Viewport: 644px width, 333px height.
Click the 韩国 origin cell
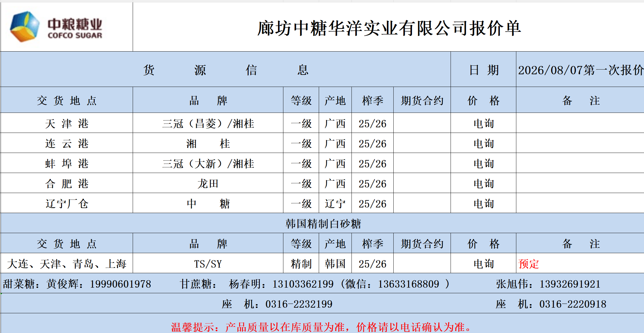pos(335,263)
